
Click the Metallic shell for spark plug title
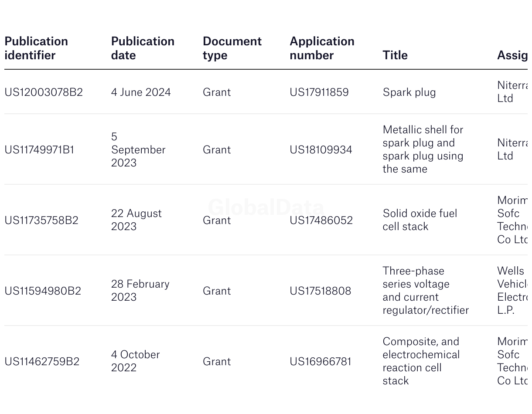[x=423, y=149]
